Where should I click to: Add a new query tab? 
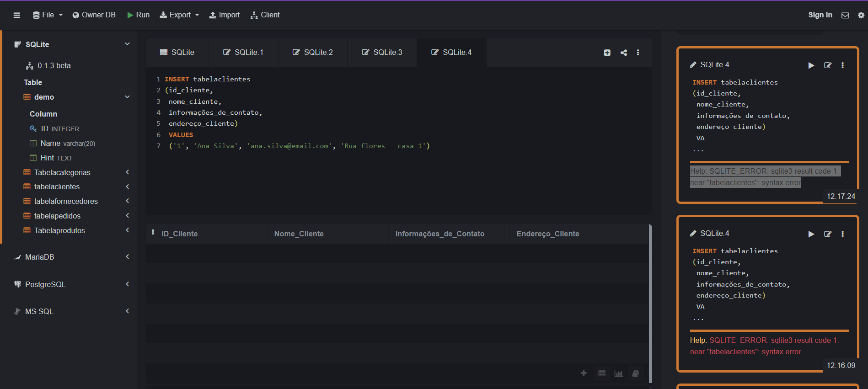point(607,53)
